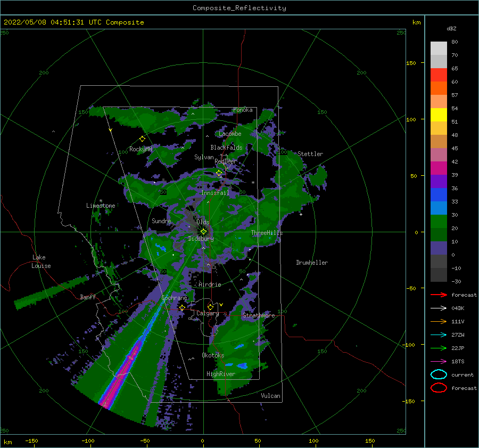Click the 'current' legend label
479x448 pixels.
tap(463, 374)
